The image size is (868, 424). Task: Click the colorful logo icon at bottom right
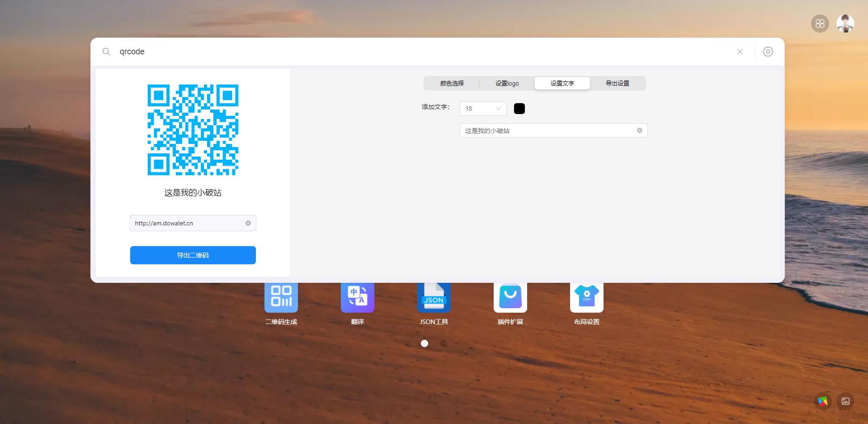tap(823, 401)
